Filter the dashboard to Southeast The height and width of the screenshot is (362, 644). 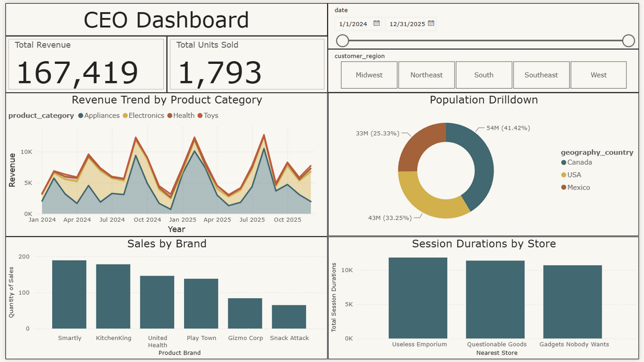click(541, 75)
